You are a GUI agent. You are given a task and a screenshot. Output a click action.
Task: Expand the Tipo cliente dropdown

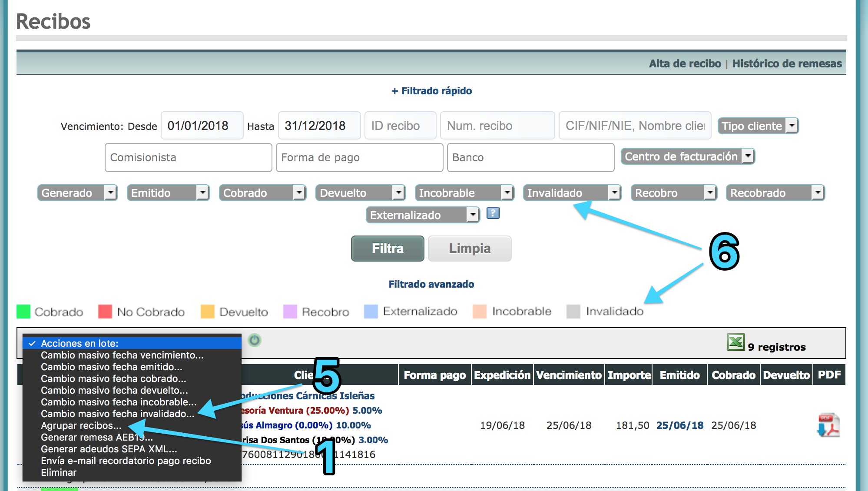758,126
